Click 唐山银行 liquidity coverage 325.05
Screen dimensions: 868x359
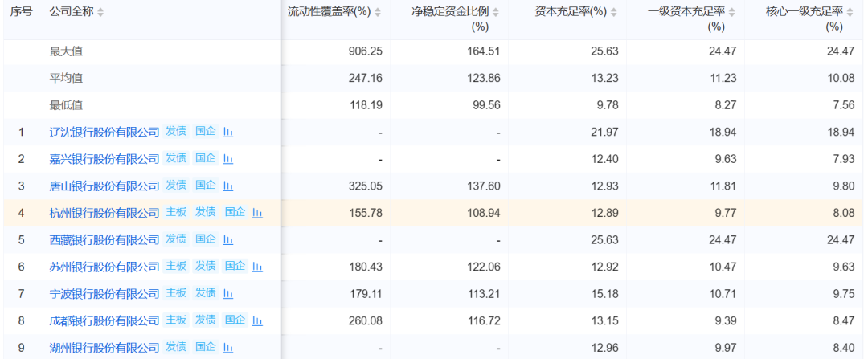366,186
